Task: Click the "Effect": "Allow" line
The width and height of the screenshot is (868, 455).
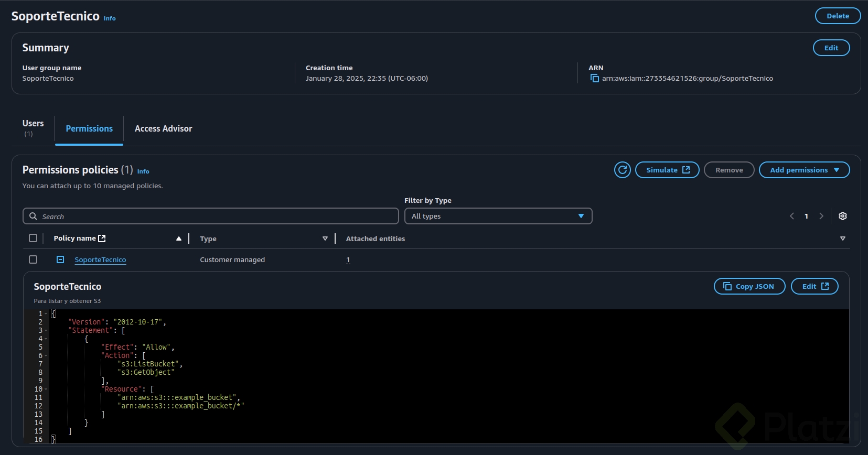Action: tap(137, 347)
